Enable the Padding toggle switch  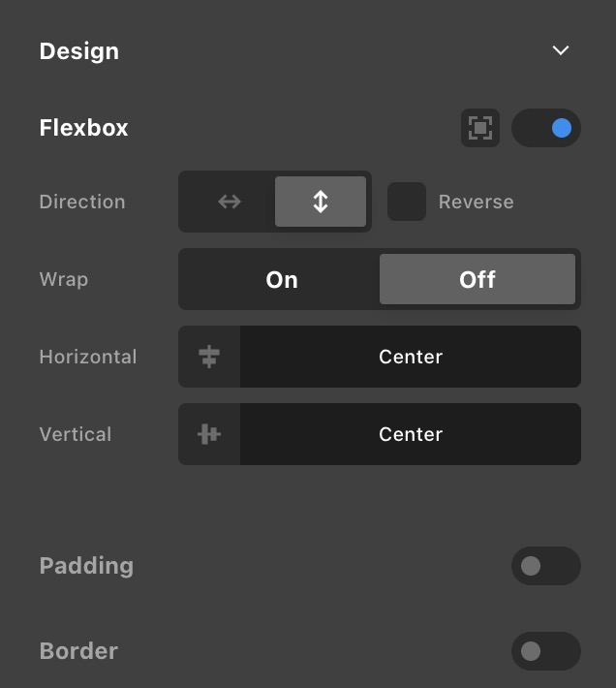(x=546, y=566)
